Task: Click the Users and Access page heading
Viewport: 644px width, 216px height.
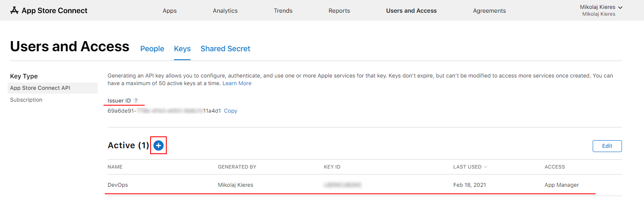Action: [x=70, y=47]
